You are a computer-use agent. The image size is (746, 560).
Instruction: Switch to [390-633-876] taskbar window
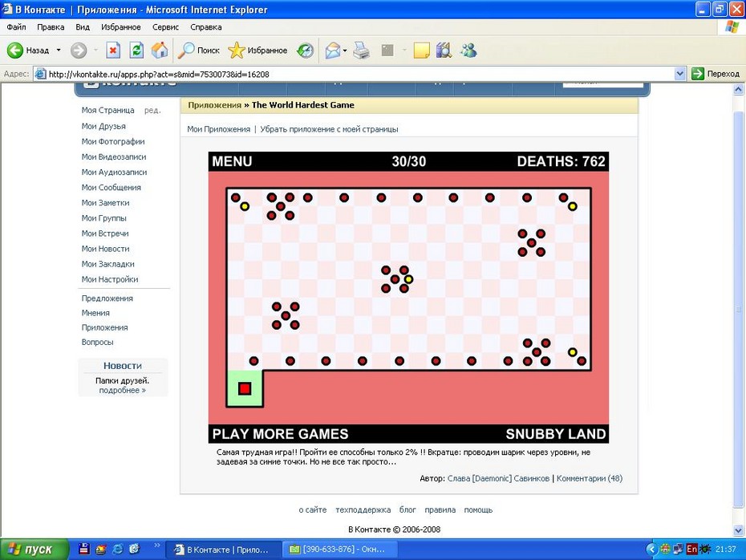(339, 549)
